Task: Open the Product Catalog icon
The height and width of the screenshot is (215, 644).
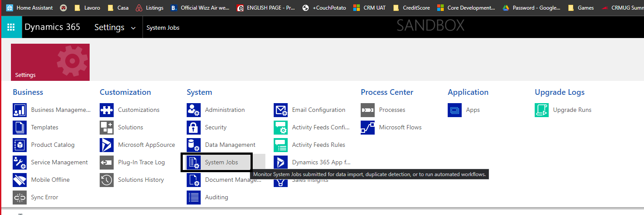Action: click(20, 145)
